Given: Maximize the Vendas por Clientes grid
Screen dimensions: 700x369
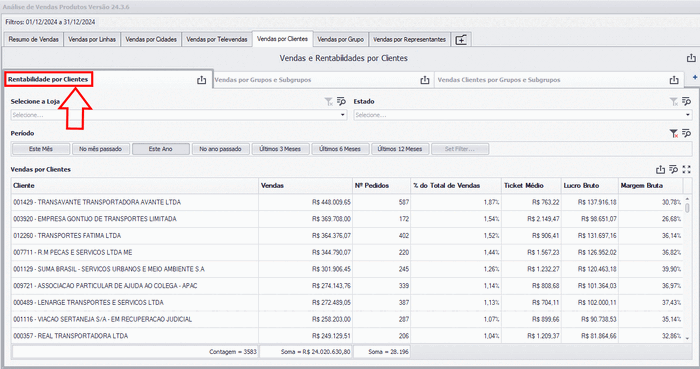Looking at the screenshot, I should click(x=687, y=170).
